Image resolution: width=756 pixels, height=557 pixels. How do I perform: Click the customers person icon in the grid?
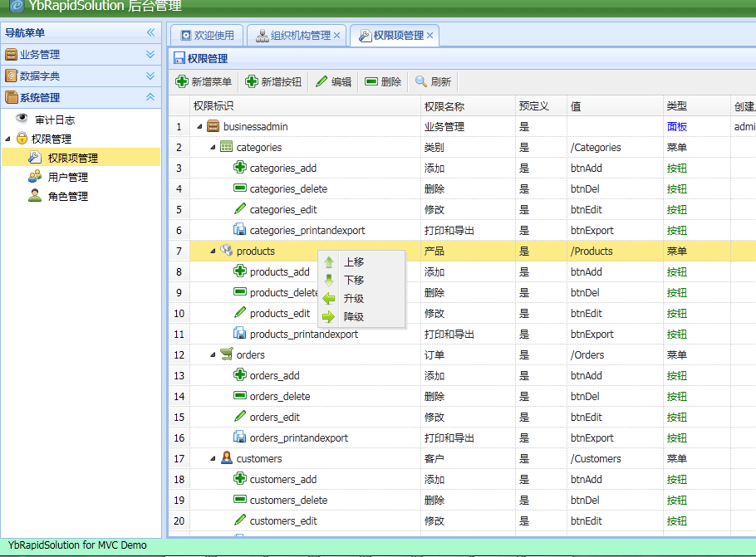pyautogui.click(x=227, y=457)
